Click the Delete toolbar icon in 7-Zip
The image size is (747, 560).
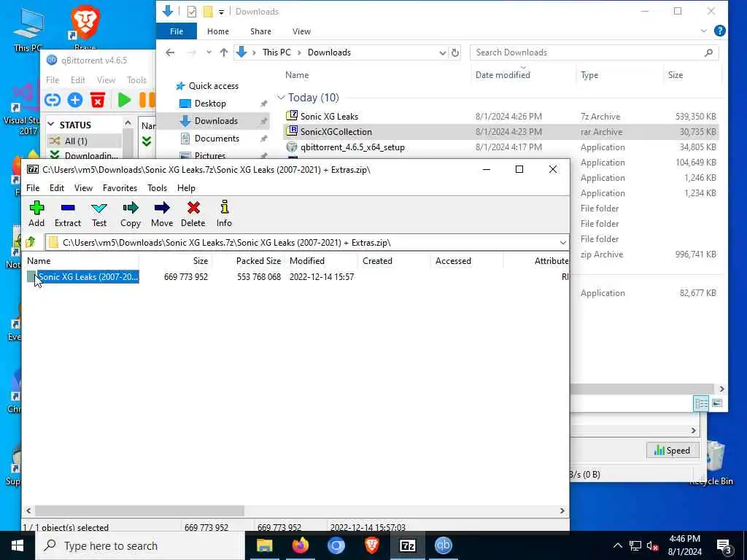pyautogui.click(x=193, y=214)
